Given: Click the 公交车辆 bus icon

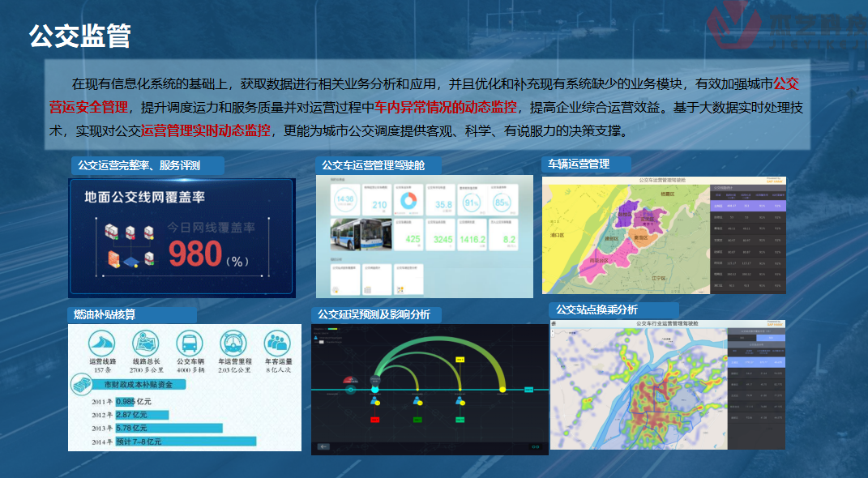Looking at the screenshot, I should [190, 342].
